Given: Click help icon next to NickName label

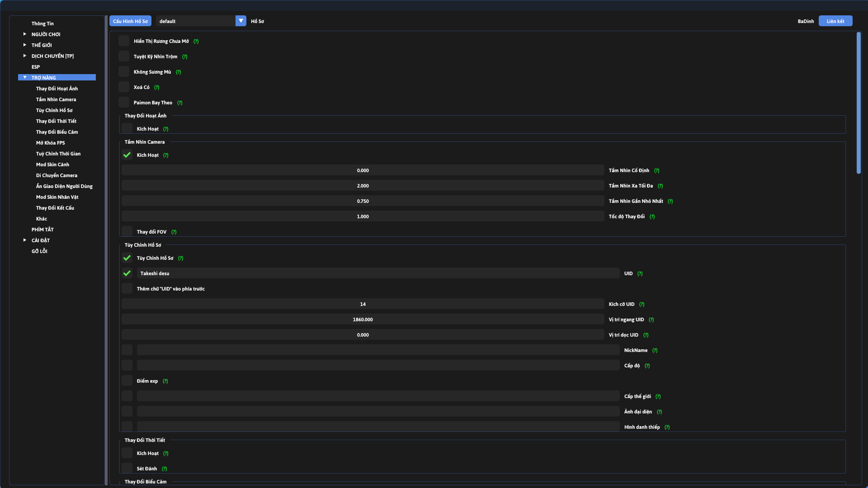Looking at the screenshot, I should click(655, 351).
